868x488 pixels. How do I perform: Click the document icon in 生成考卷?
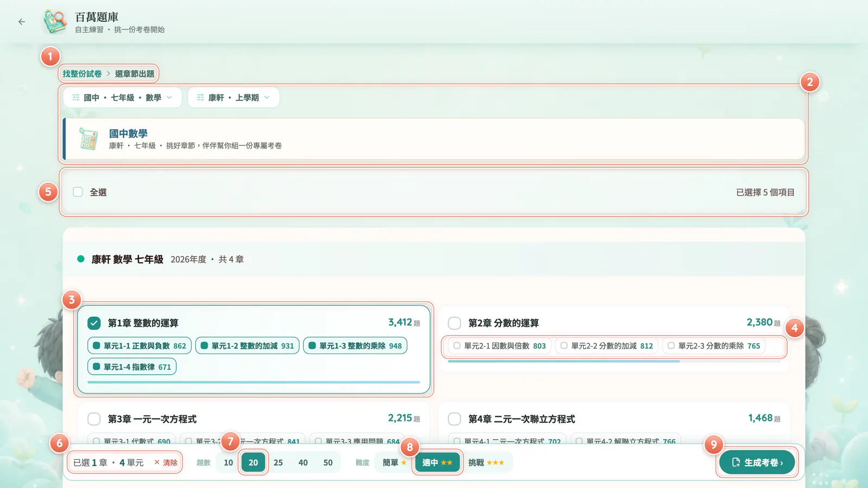(x=736, y=463)
